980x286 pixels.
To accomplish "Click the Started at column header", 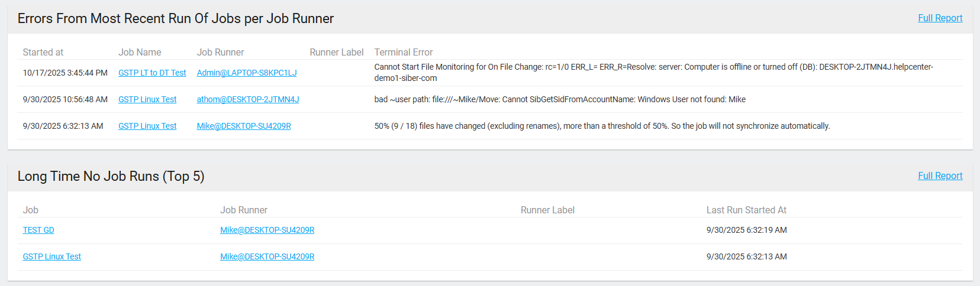I will coord(43,53).
